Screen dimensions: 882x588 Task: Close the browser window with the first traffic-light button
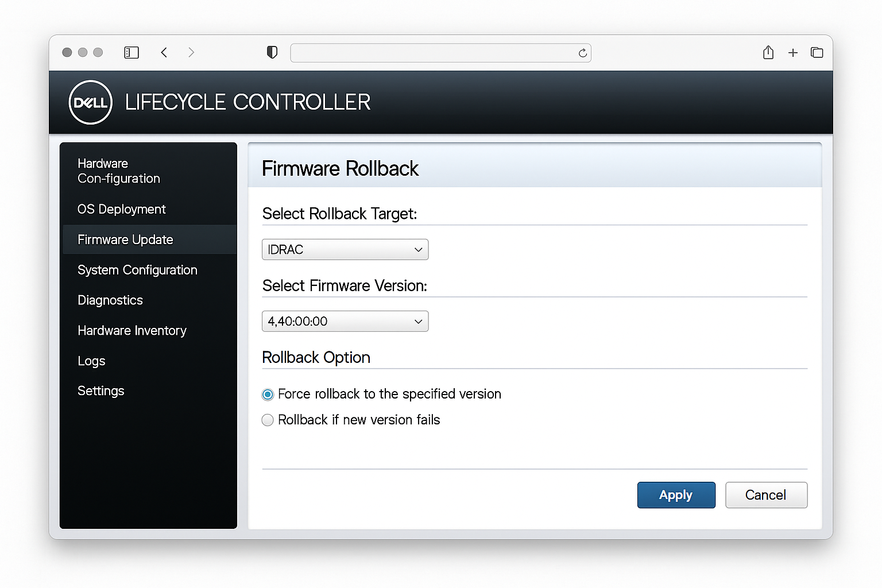coord(67,52)
